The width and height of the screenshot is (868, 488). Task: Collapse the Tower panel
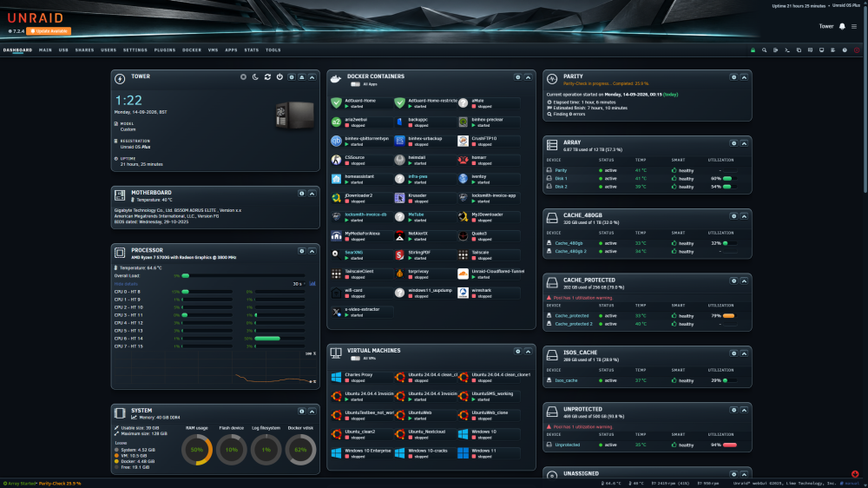[x=312, y=77]
